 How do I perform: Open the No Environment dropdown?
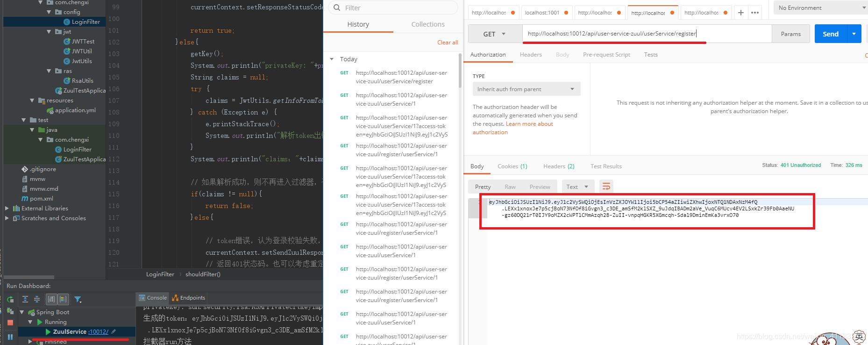(x=820, y=7)
